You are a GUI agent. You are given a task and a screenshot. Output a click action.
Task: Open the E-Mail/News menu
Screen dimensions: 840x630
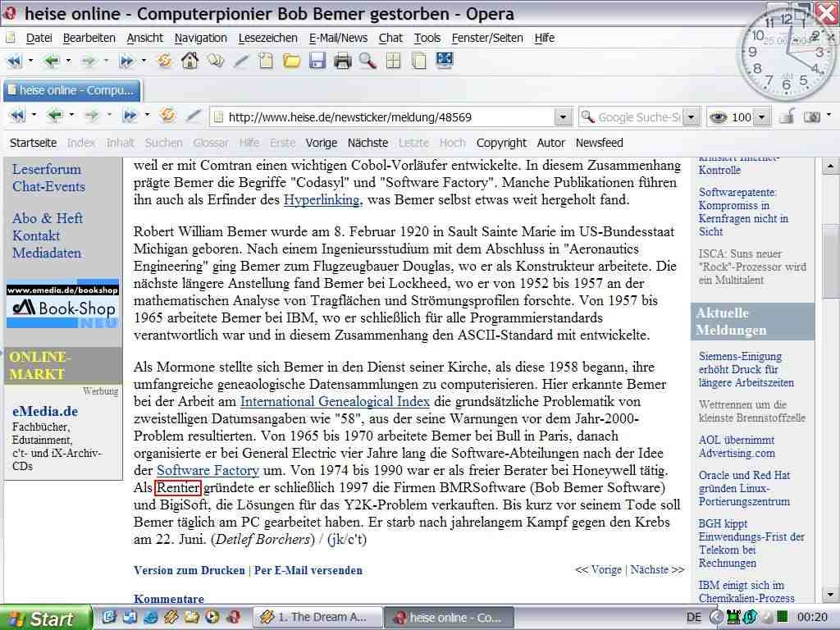click(x=338, y=38)
